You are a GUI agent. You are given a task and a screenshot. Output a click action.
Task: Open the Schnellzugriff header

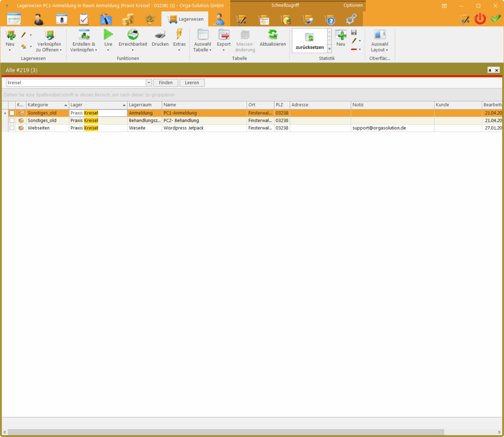(x=285, y=5)
